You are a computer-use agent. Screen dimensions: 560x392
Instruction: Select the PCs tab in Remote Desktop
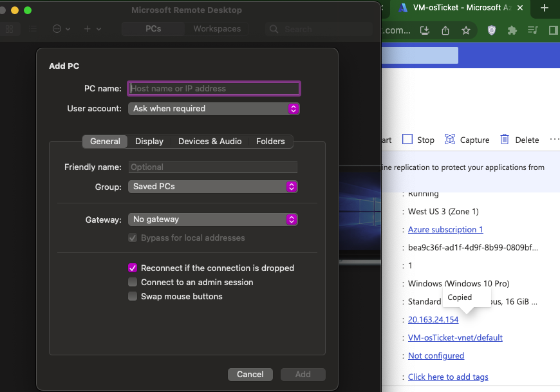click(x=153, y=29)
